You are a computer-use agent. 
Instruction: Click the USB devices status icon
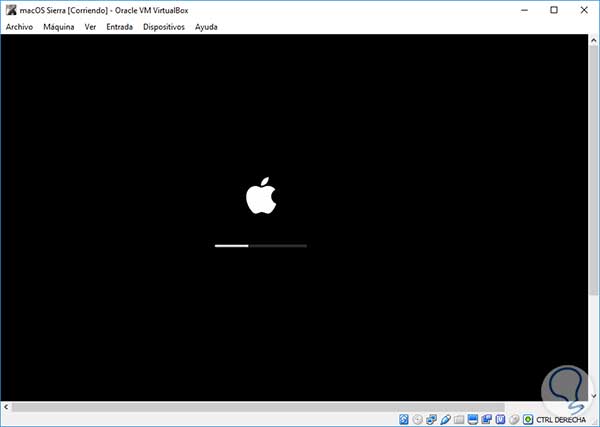coord(445,419)
